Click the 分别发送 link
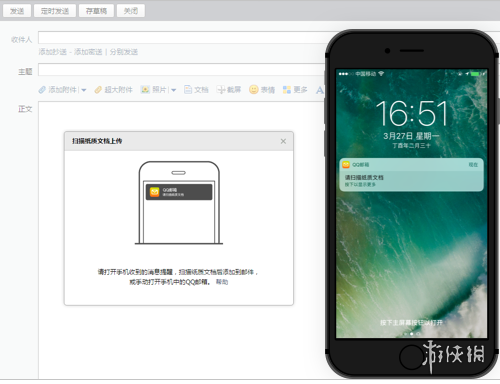Viewport: 500px width, 384px height. click(124, 52)
